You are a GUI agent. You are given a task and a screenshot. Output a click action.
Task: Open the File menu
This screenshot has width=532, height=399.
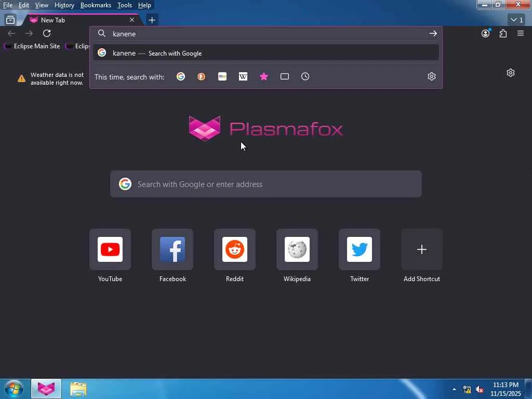click(x=8, y=5)
